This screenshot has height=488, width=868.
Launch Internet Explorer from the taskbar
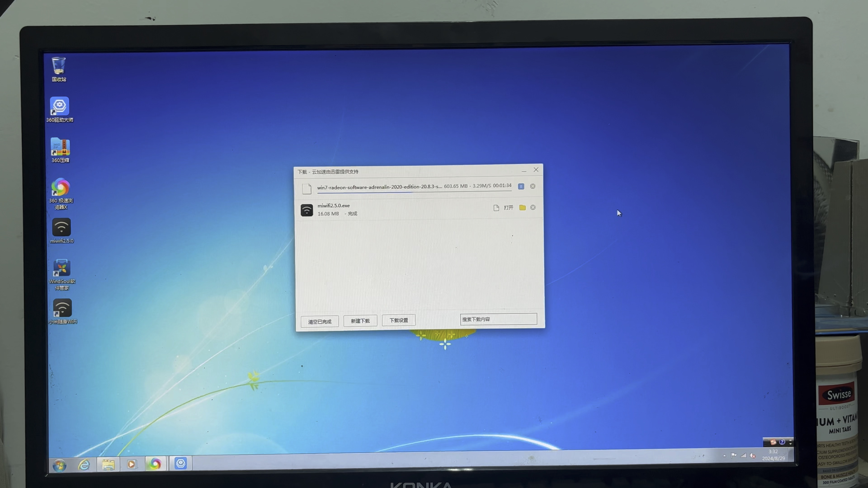84,465
